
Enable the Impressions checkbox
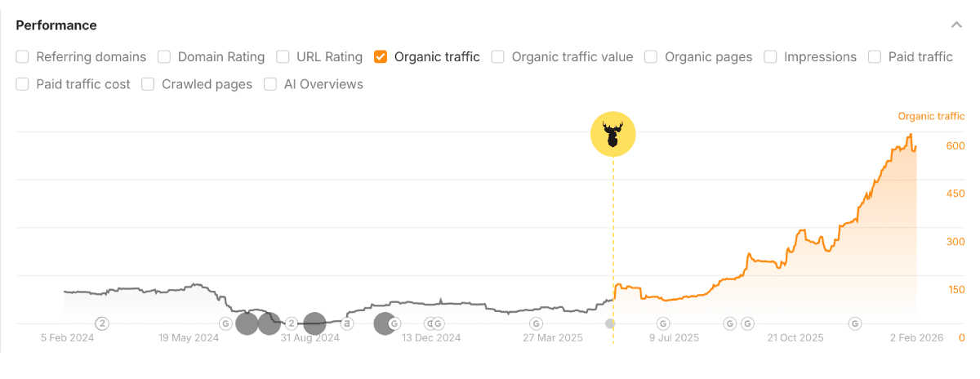point(770,57)
